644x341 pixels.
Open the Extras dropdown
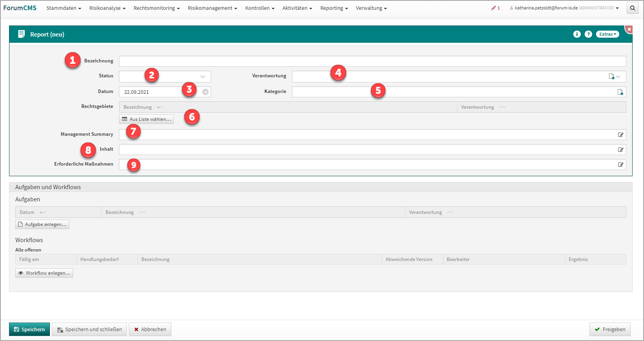[607, 34]
